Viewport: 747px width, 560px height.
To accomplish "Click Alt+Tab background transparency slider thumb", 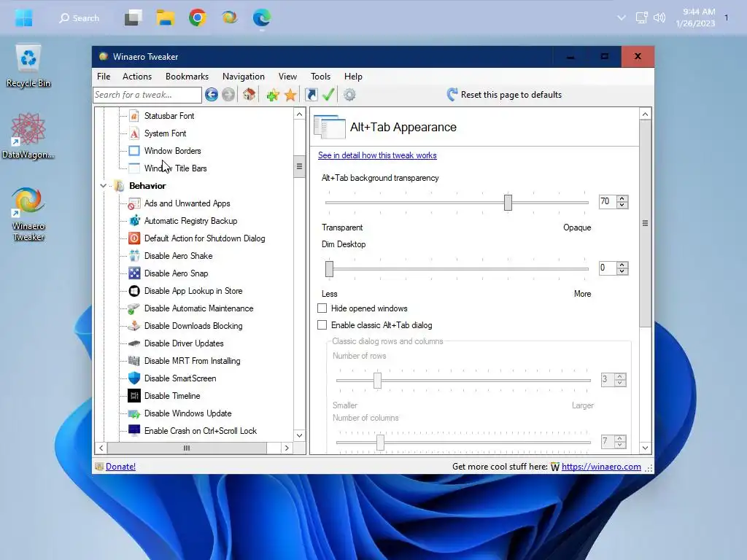I will (x=508, y=203).
